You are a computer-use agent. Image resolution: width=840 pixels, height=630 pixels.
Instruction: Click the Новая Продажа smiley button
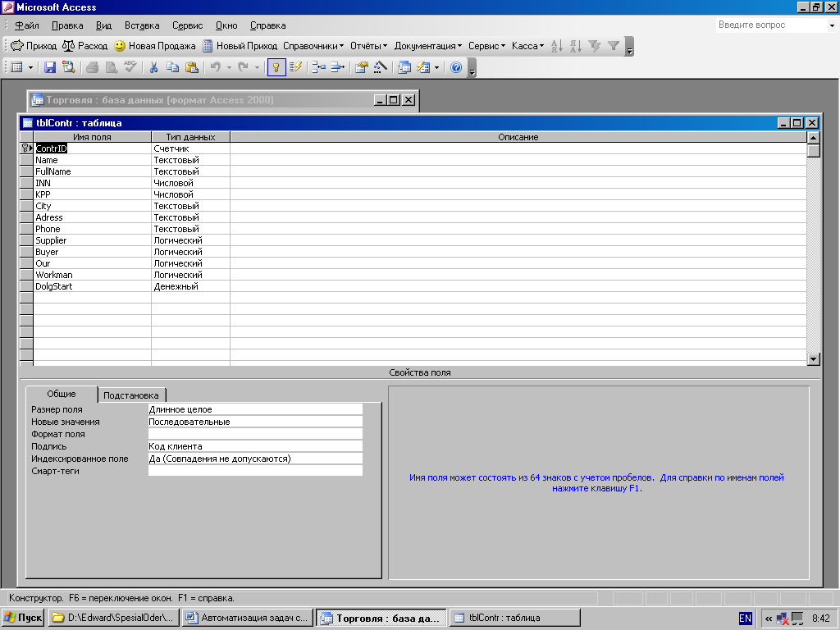[x=154, y=46]
